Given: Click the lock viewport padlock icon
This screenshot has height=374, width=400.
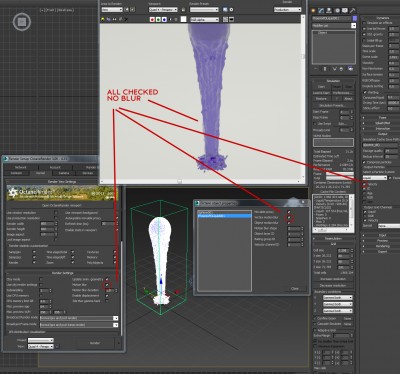Looking at the screenshot, I should pos(183,10).
